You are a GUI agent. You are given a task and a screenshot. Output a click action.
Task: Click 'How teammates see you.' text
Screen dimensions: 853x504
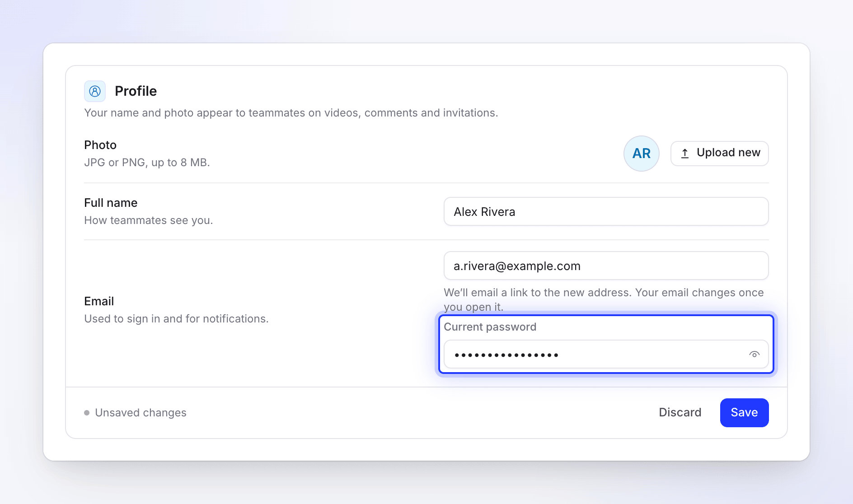click(148, 220)
